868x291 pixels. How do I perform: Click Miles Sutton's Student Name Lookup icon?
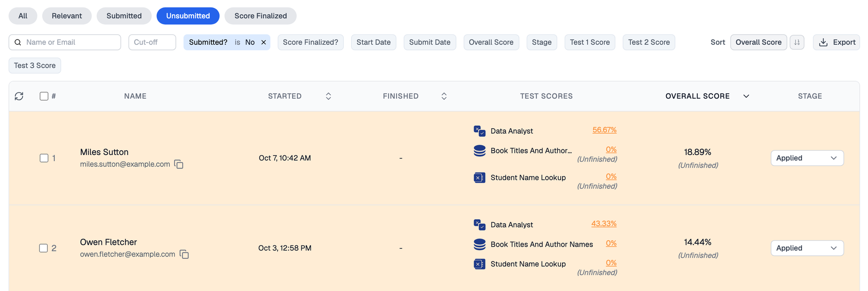pos(480,177)
